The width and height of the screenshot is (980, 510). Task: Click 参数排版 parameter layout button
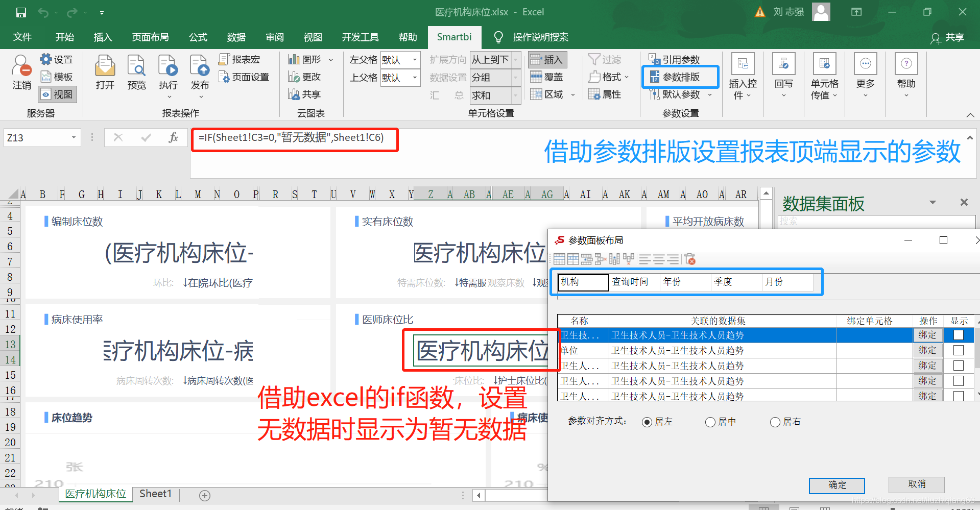tap(675, 77)
